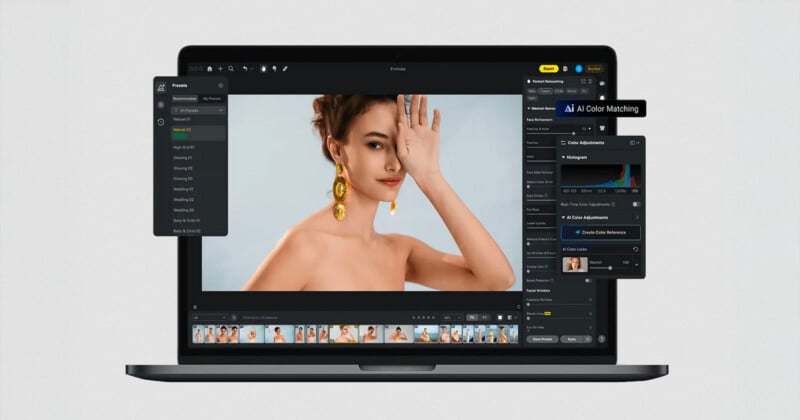Select the hand pan tool
Screen dimensions: 800x420
pos(263,69)
